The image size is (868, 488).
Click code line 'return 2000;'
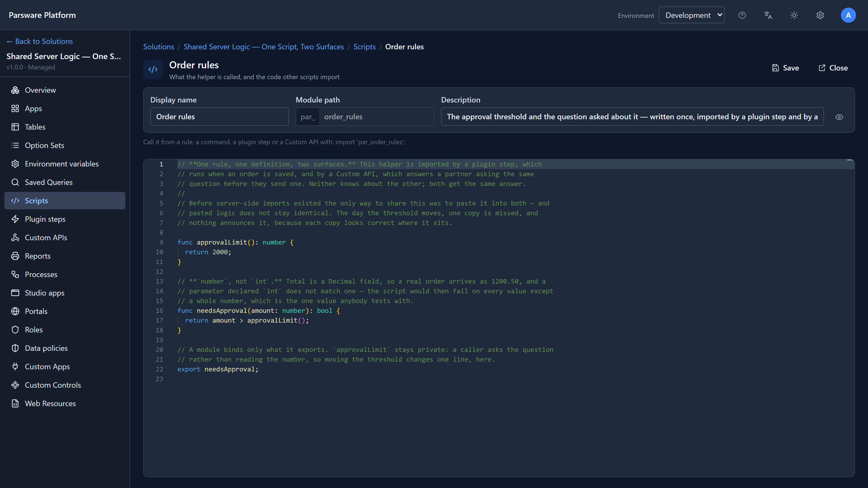(208, 252)
